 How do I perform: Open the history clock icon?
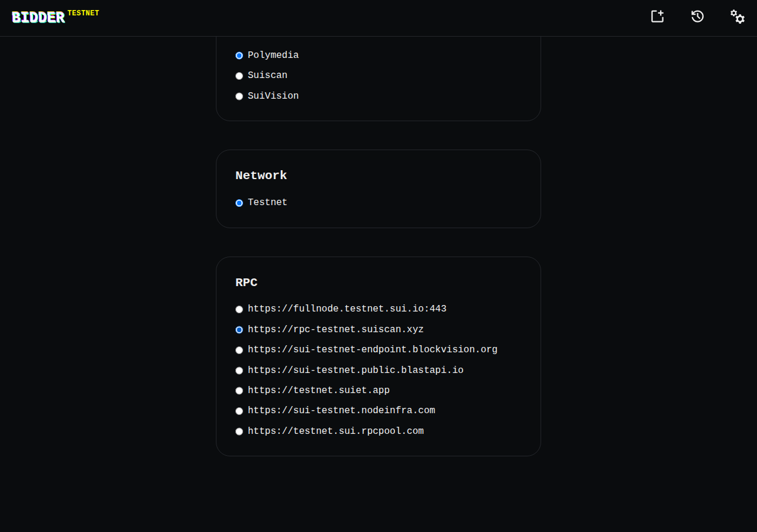click(698, 17)
